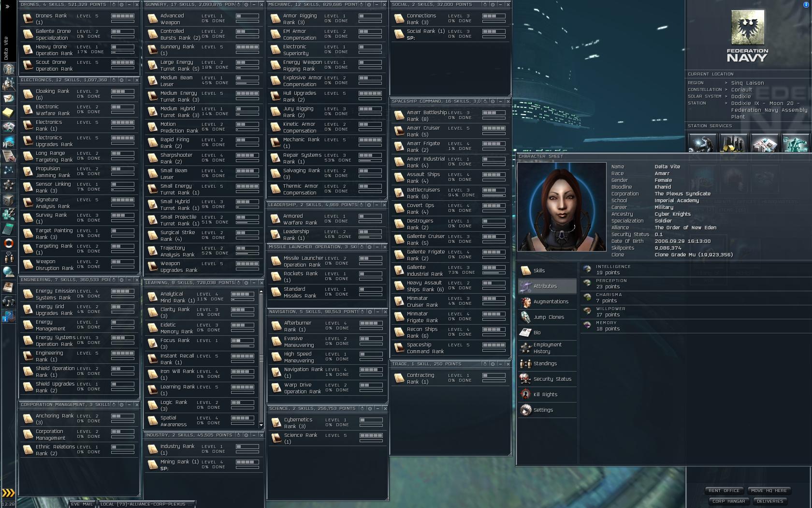Open the Kill Rights tab

coord(548,395)
